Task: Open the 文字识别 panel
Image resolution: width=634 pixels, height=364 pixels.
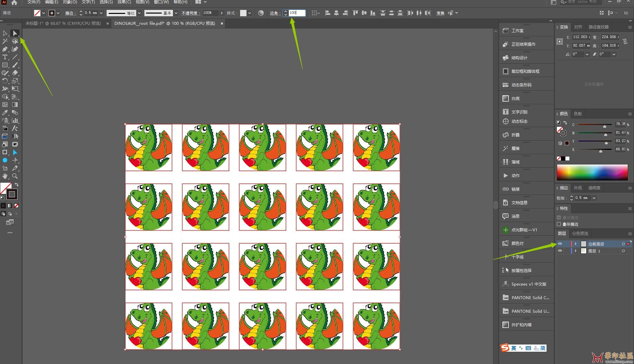Action: coord(526,112)
